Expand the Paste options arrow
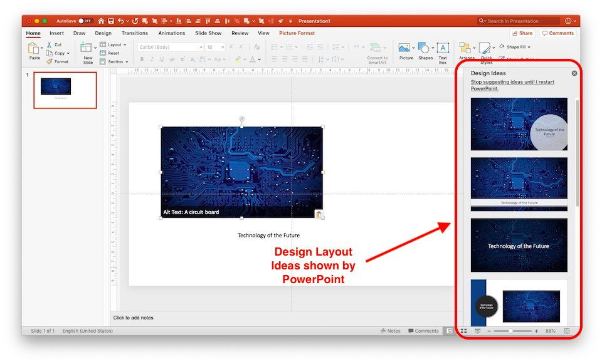The width and height of the screenshot is (602, 364). (x=42, y=48)
